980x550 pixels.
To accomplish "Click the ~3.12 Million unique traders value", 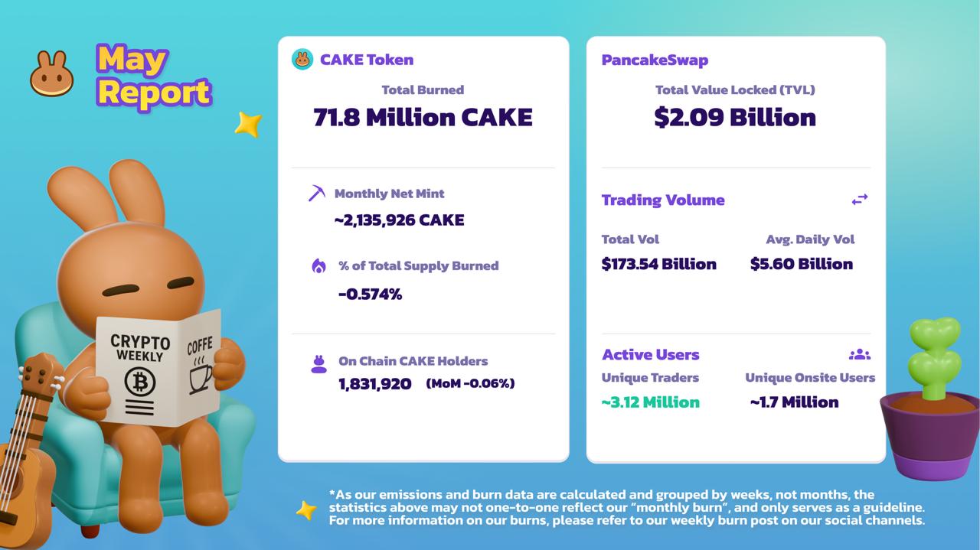I will (651, 402).
